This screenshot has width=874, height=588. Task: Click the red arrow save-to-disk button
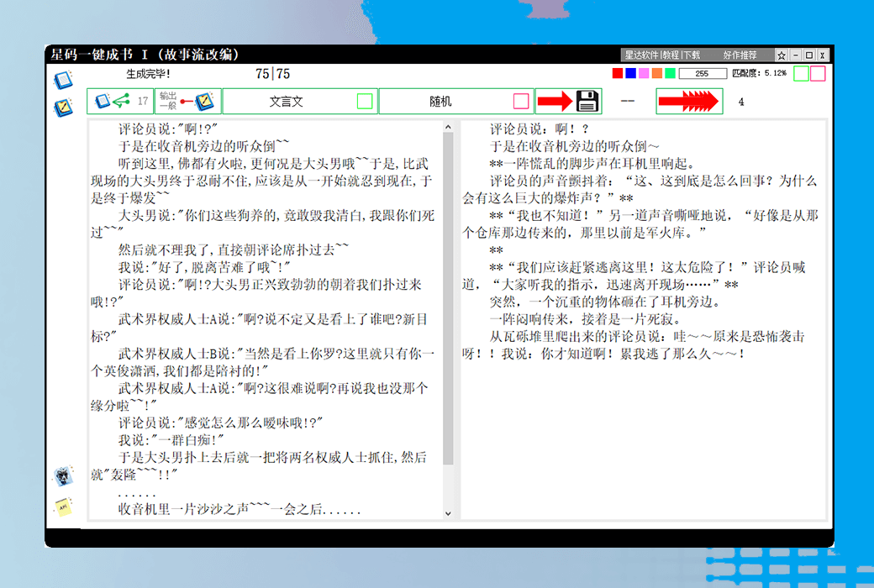569,101
